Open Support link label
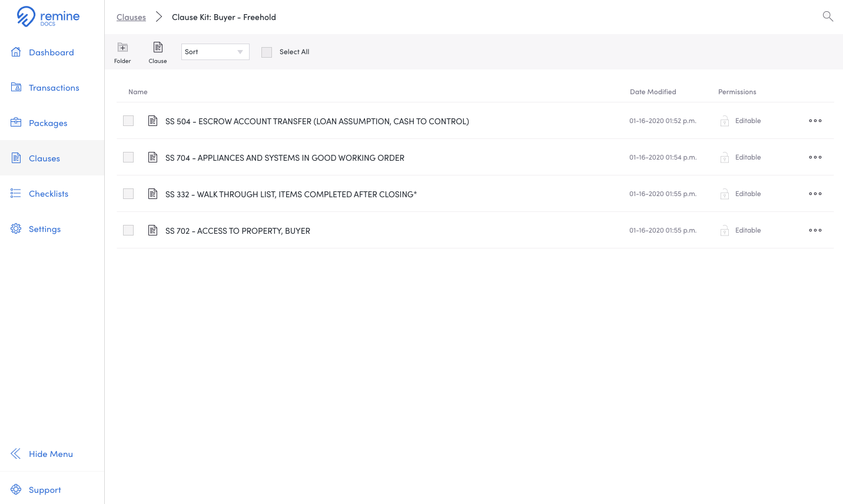Image resolution: width=843 pixels, height=504 pixels. click(x=45, y=490)
